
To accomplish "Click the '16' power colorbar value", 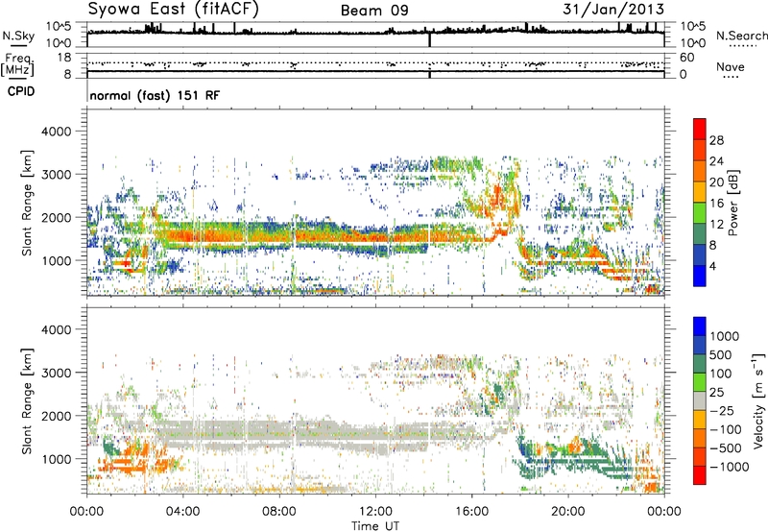I will 716,204.
